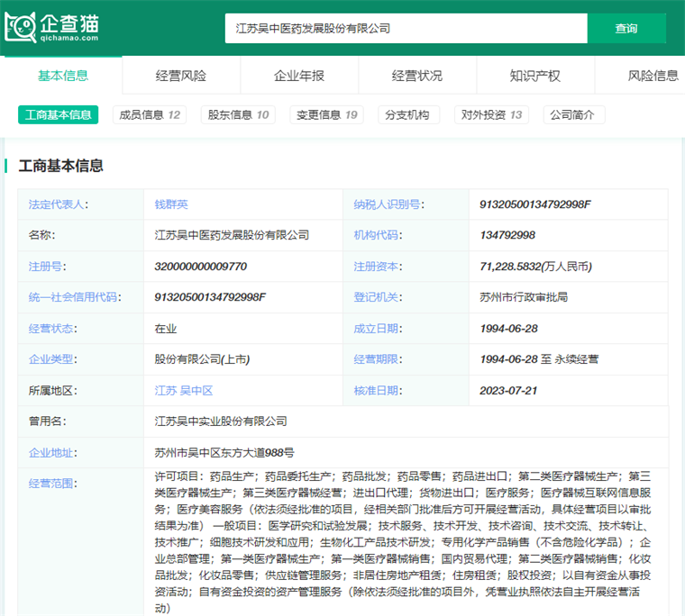The width and height of the screenshot is (685, 616).
Task: Open the 风险信息 tab
Action: coord(653,76)
